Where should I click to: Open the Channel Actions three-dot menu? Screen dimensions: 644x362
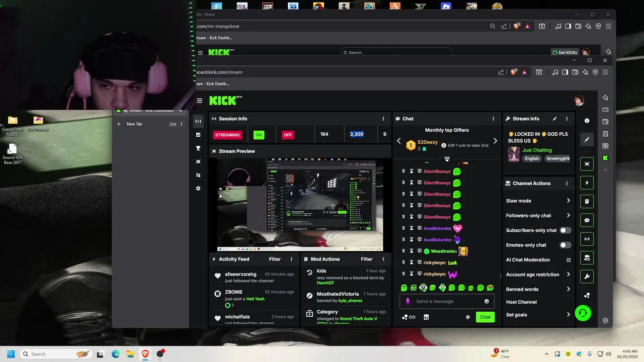click(x=567, y=184)
